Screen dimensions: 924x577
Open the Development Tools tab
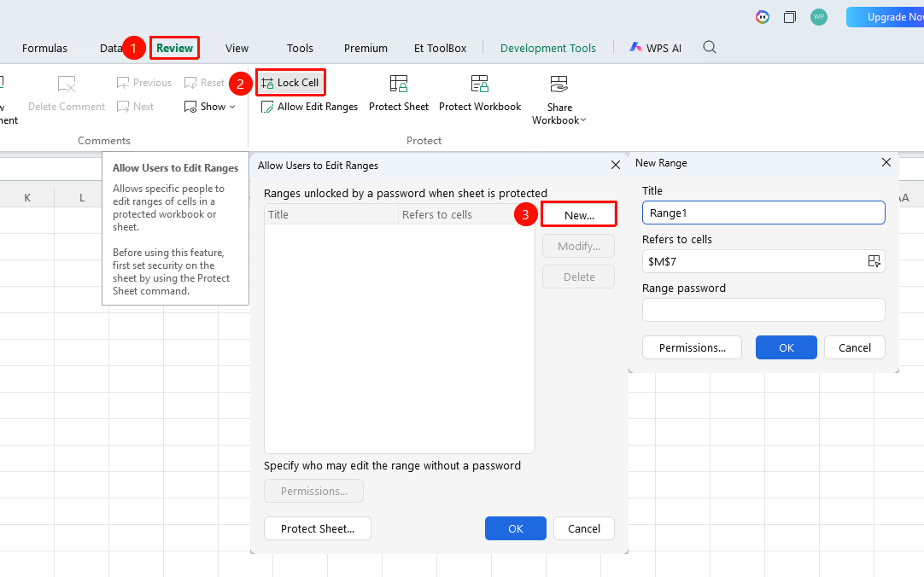(x=548, y=49)
